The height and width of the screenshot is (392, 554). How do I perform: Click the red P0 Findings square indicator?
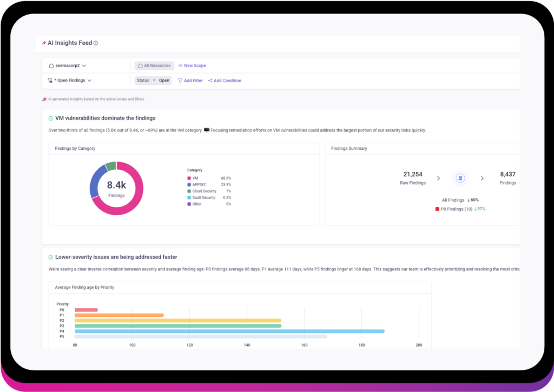tap(437, 209)
